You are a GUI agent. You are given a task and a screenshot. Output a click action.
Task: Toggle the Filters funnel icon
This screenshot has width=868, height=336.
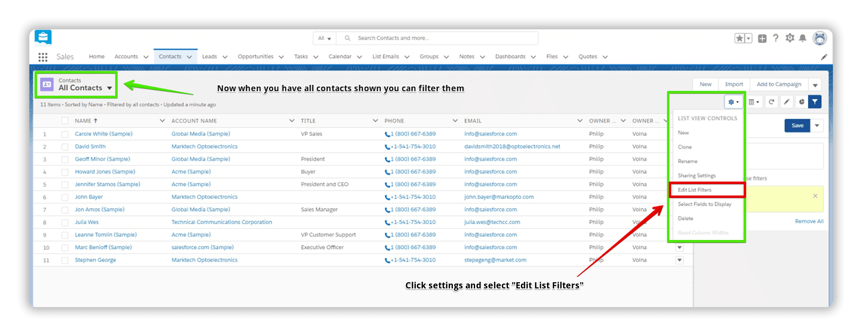[x=815, y=102]
